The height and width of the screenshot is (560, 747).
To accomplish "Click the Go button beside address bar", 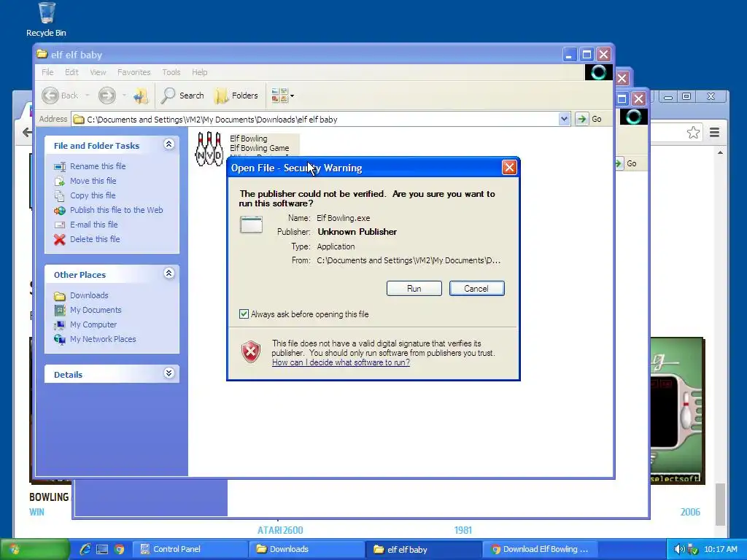I will point(589,119).
